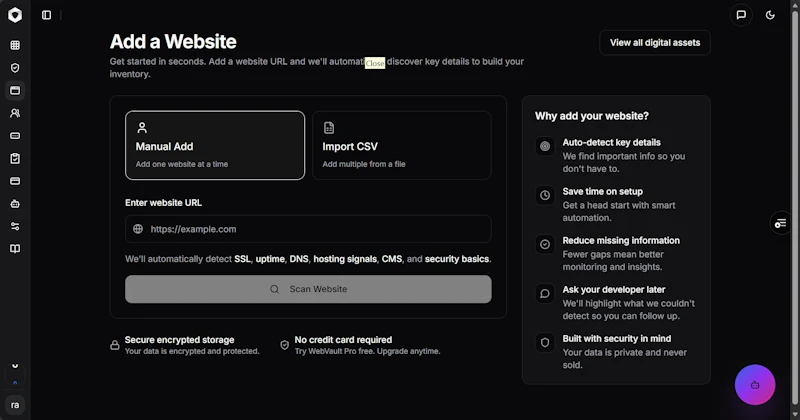Click the bold 'hosting signals' text
Screen dimensions: 800x420
click(x=345, y=259)
